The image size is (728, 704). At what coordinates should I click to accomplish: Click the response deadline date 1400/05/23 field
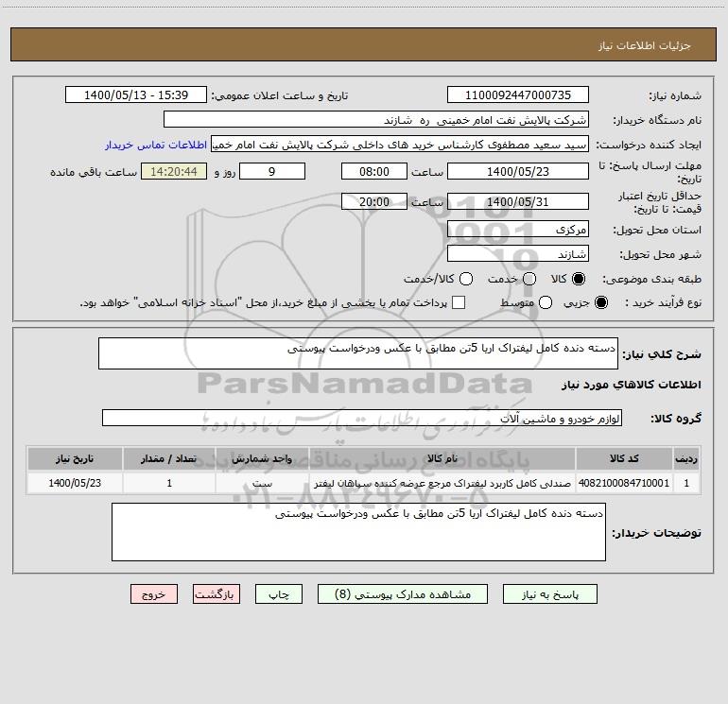coord(518,171)
